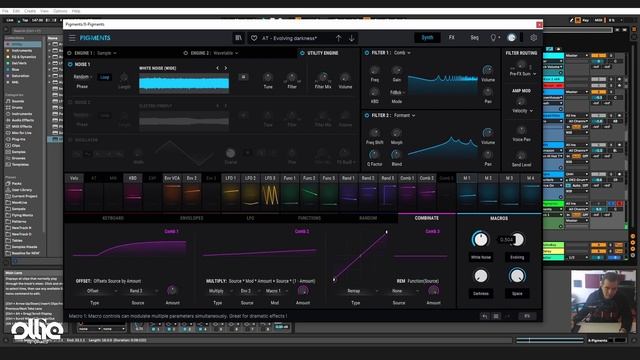The image size is (640, 360).
Task: Click the Filter 2 Q Factor knob
Action: pyautogui.click(x=374, y=155)
